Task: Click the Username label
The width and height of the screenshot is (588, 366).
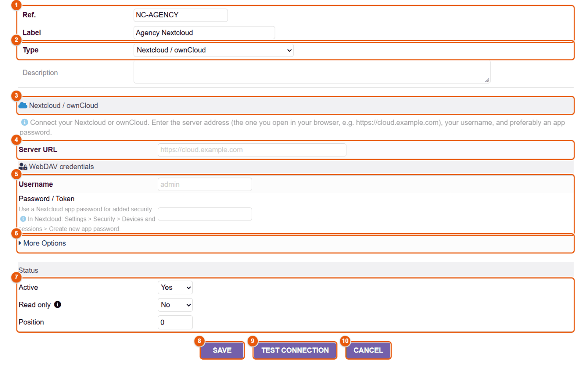Action: [x=36, y=184]
